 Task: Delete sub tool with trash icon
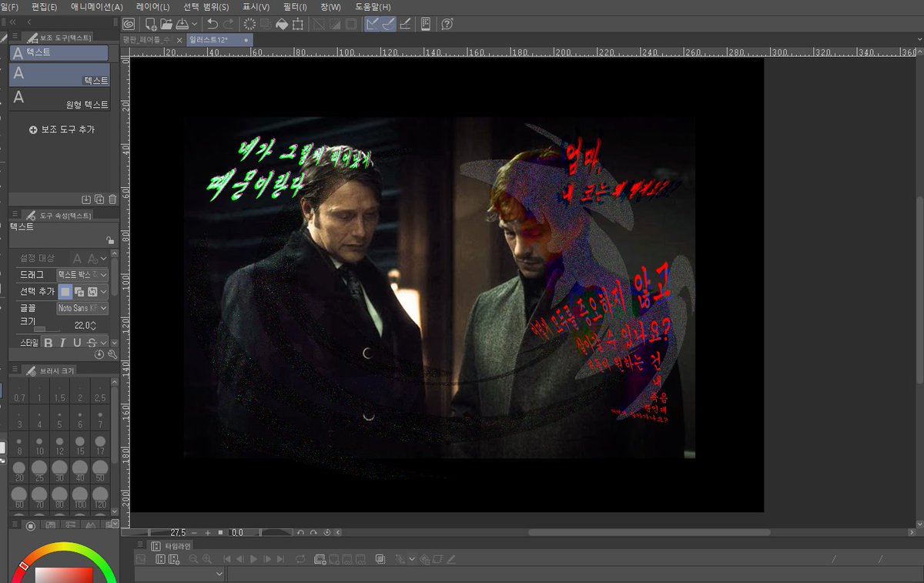tap(112, 199)
